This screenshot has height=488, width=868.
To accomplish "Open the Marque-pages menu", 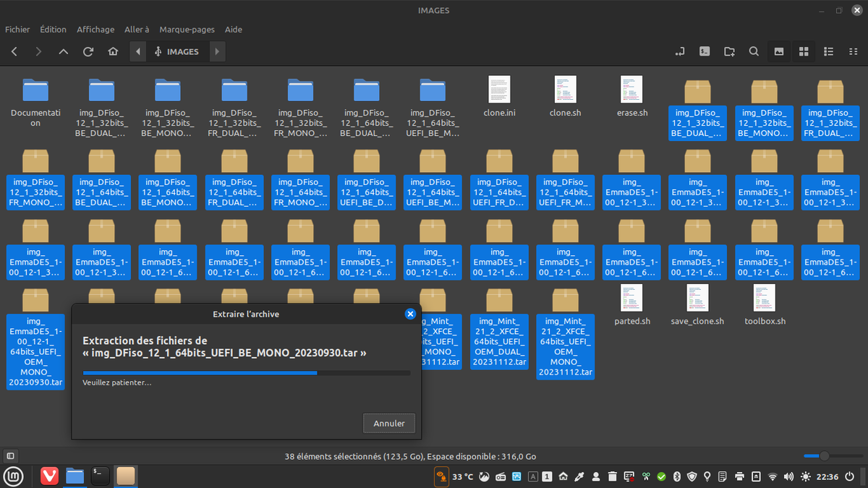I will click(187, 30).
